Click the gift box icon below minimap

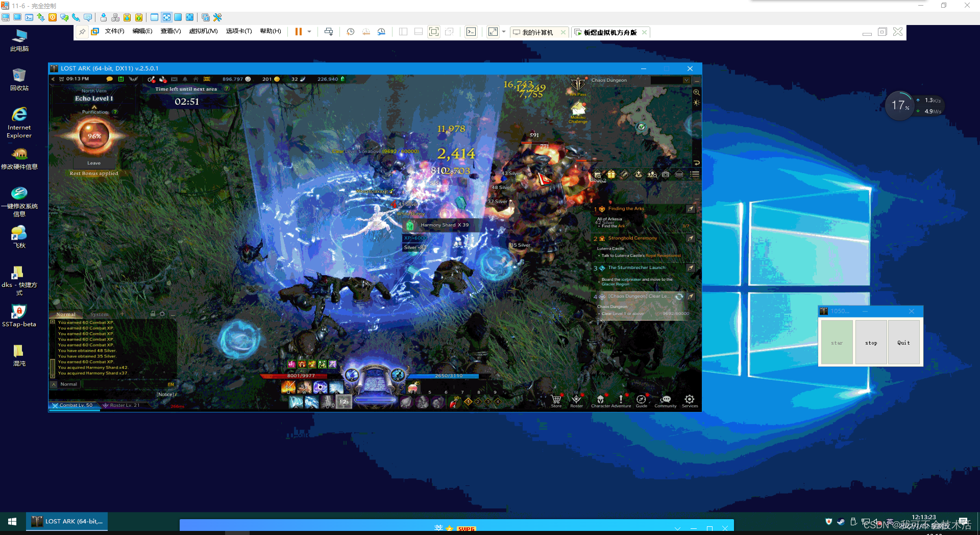point(611,175)
